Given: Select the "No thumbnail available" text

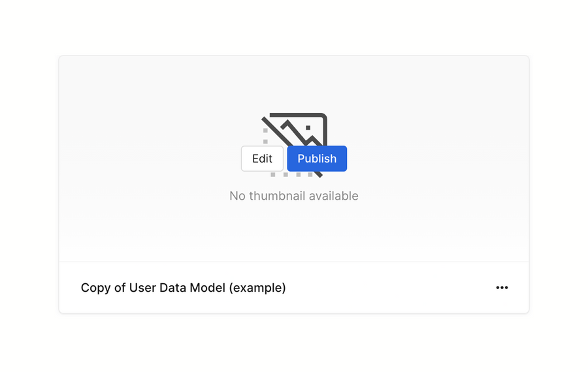Looking at the screenshot, I should pos(294,196).
